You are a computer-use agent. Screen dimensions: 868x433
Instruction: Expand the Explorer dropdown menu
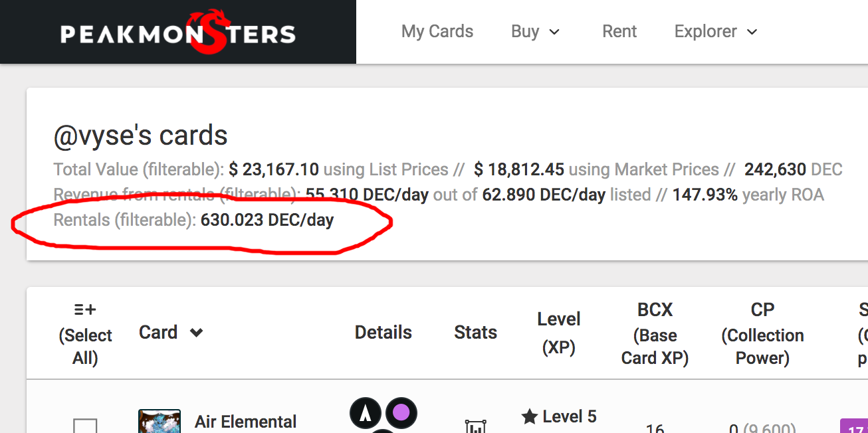point(716,31)
